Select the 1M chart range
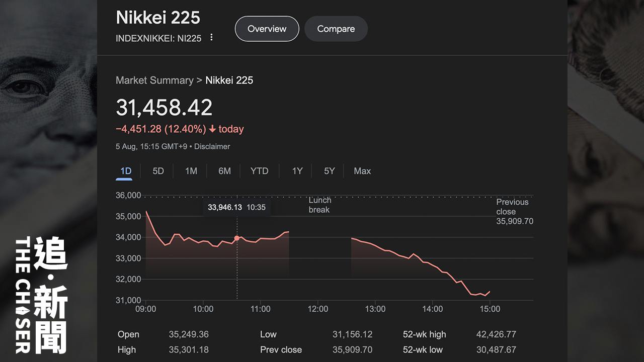The image size is (644, 362). click(x=191, y=171)
